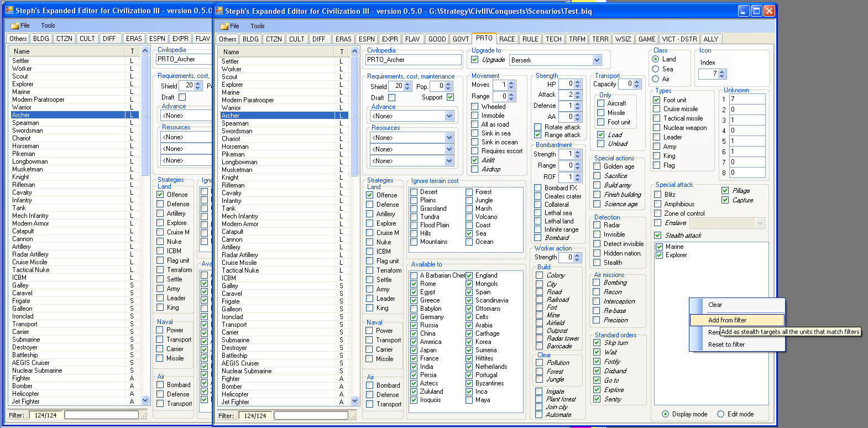Click filter text box in front window
The image size is (868, 428).
pos(311,415)
